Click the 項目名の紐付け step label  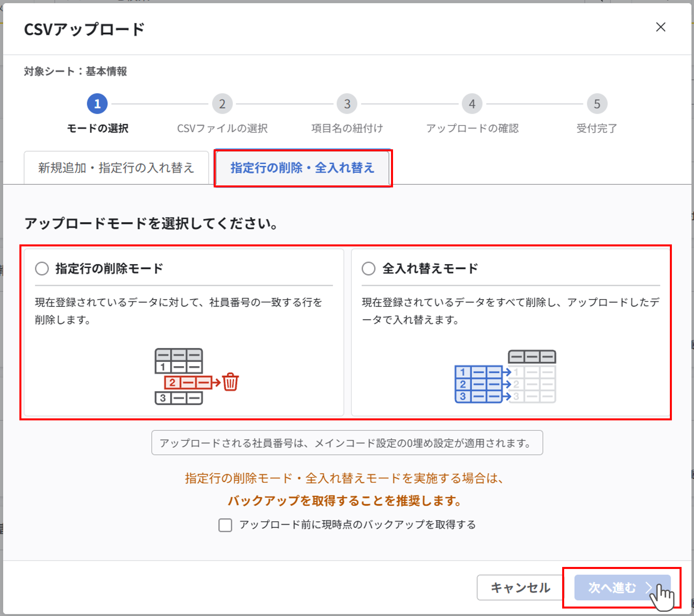[347, 128]
